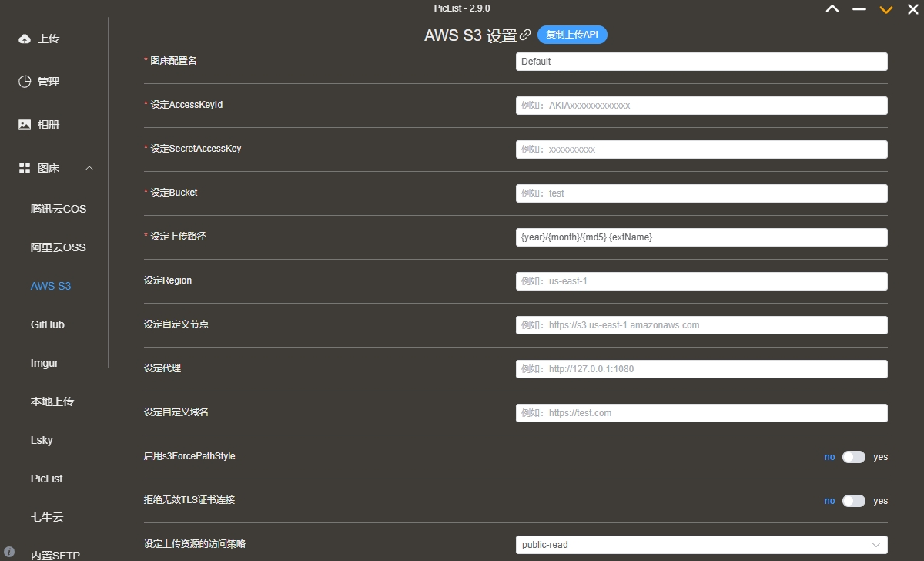The image size is (924, 561).
Task: Select 七牛云 picbed
Action: (47, 517)
